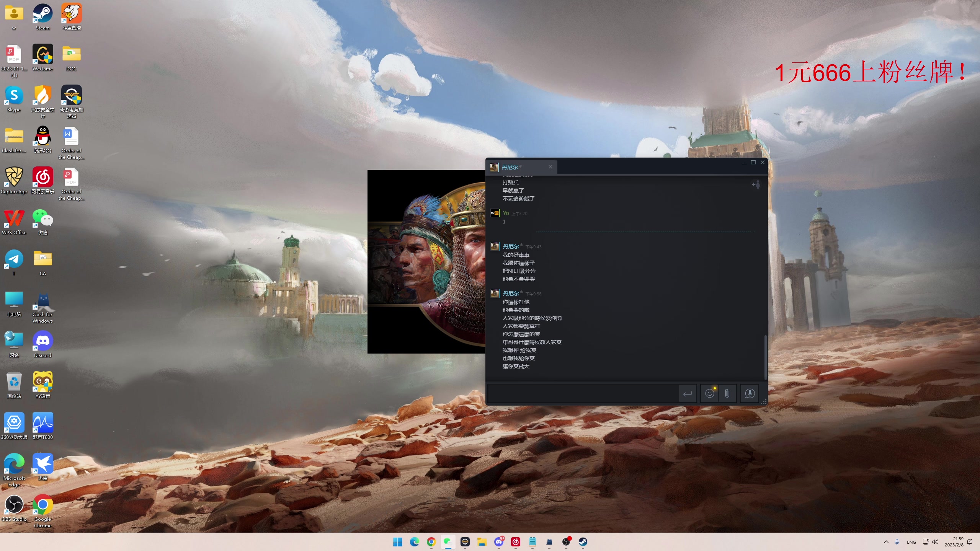Click the Steam icon in the taskbar
The height and width of the screenshot is (551, 980).
tap(583, 542)
